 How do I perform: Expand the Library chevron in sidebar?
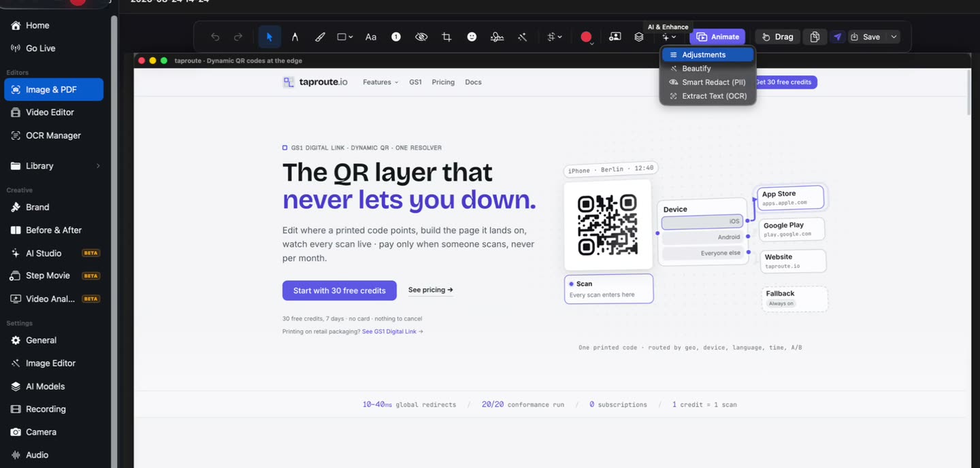click(x=98, y=166)
